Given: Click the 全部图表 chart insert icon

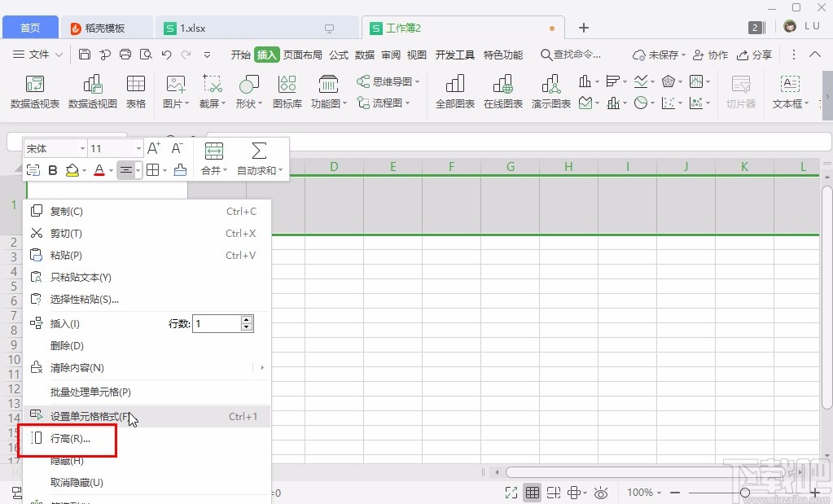Looking at the screenshot, I should click(x=454, y=90).
